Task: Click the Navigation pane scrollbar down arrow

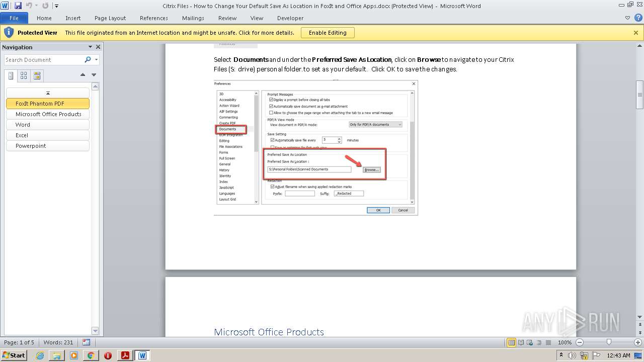Action: [x=96, y=330]
